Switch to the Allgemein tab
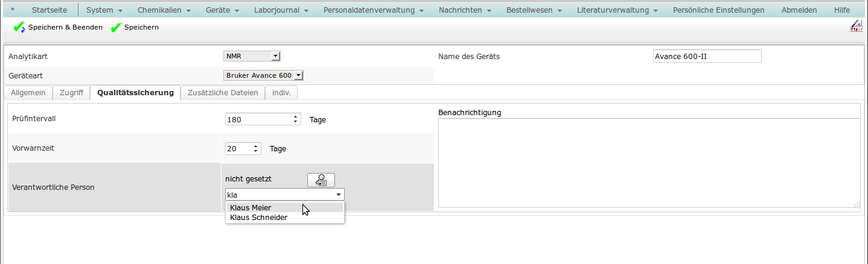 pos(28,93)
